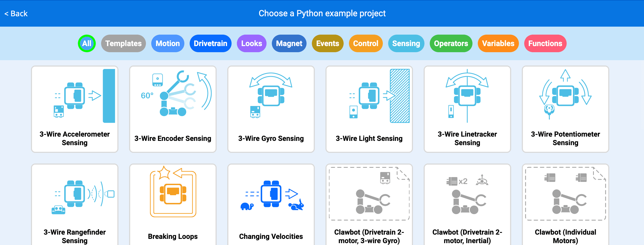Open the 3-Wire Encoder Sensing example
Viewport: 644px width, 245px height.
tap(173, 109)
